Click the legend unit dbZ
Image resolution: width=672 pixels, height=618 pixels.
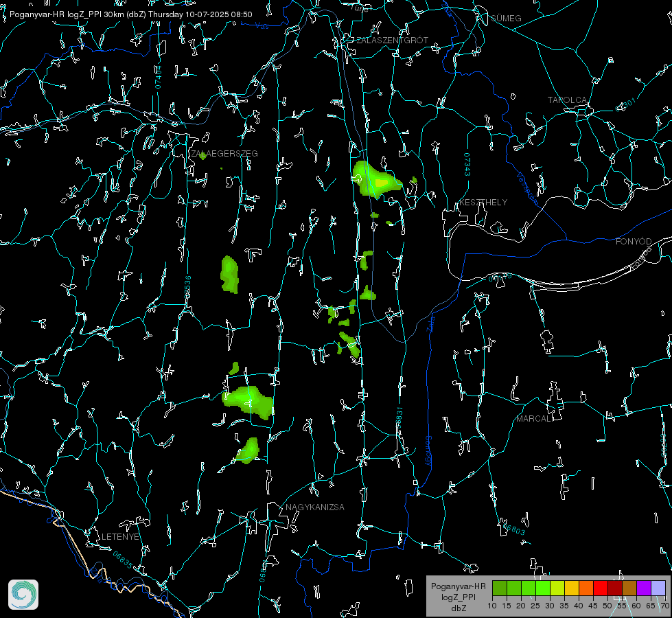459,608
